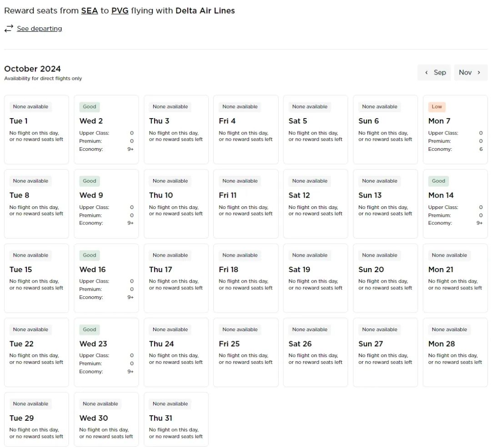
Task: Click the Good badge on Mon 14
Action: coord(438,181)
